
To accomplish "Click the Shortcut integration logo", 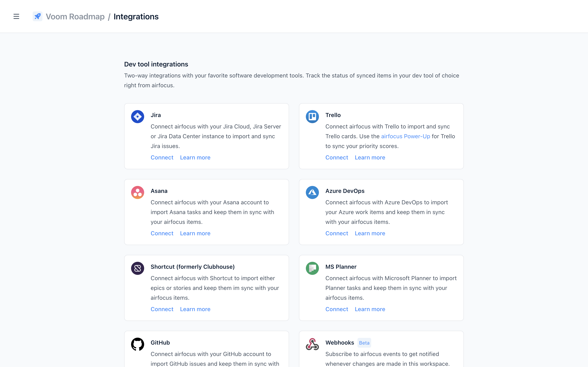I will tap(138, 268).
